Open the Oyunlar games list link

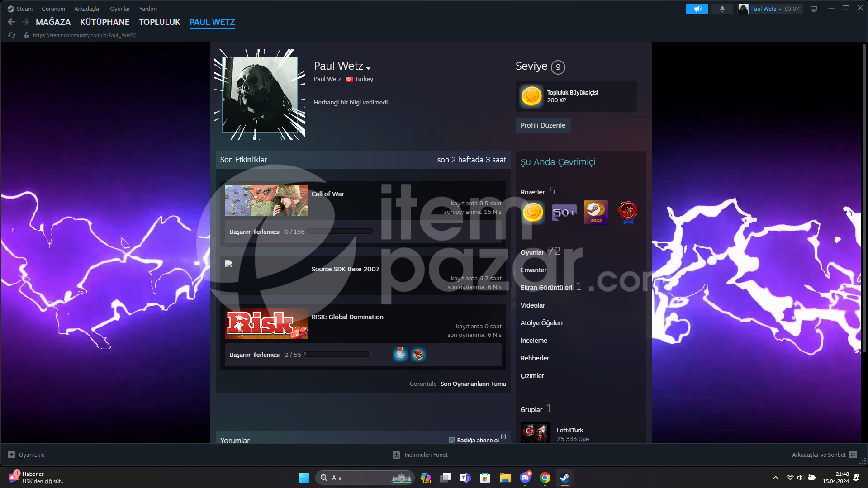coord(532,252)
